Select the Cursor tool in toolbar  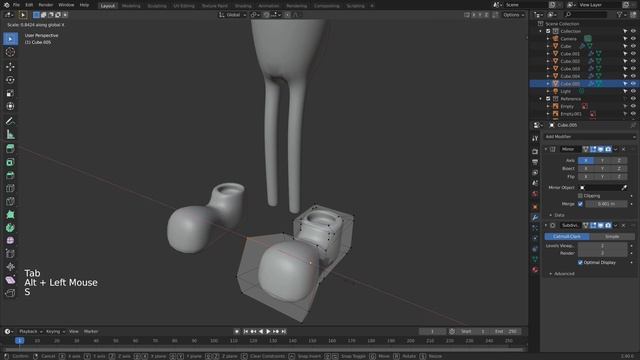(10, 52)
